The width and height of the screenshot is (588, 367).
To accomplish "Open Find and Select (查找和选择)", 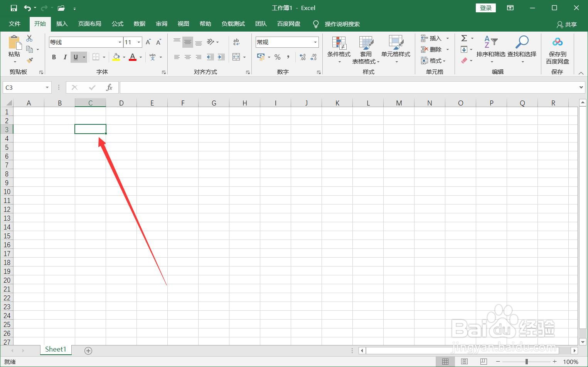I will (522, 50).
